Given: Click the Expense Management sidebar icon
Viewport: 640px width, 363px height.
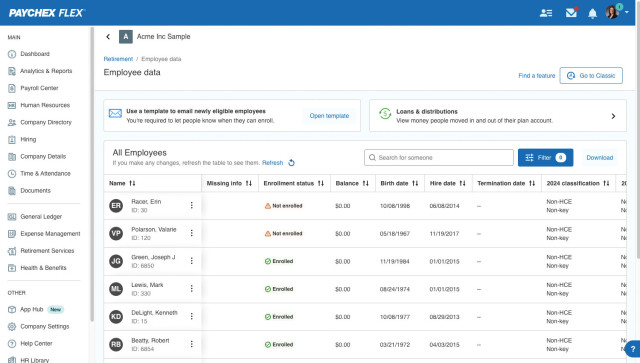Looking at the screenshot, I should click(12, 234).
